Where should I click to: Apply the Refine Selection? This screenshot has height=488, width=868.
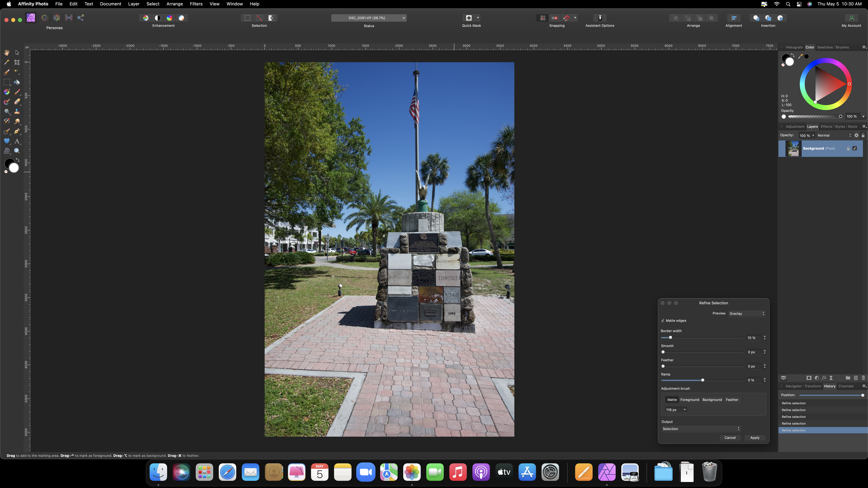click(755, 438)
